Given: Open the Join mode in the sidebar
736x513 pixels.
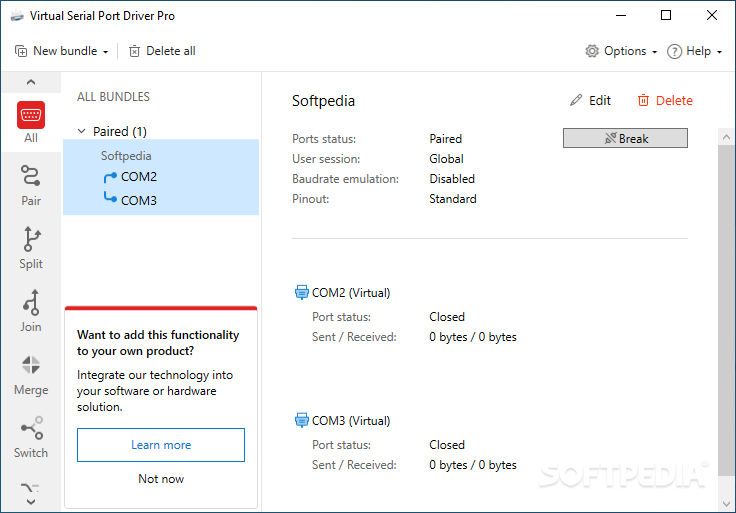Looking at the screenshot, I should [x=31, y=311].
